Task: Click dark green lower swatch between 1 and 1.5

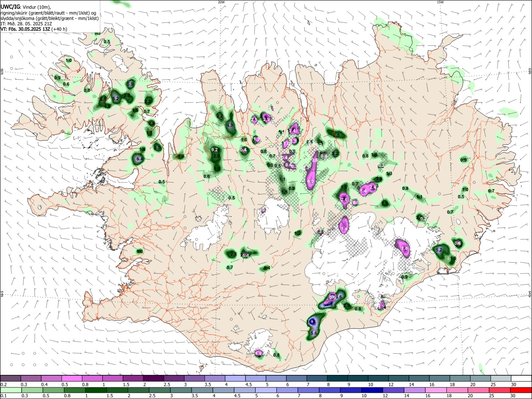Action: 96,390
